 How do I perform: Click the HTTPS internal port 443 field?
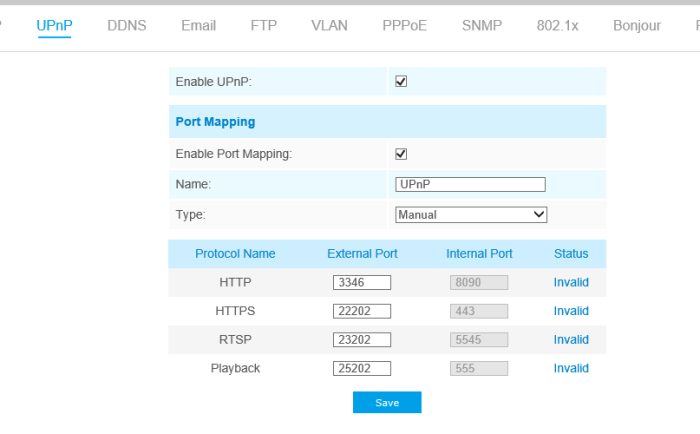tap(479, 311)
